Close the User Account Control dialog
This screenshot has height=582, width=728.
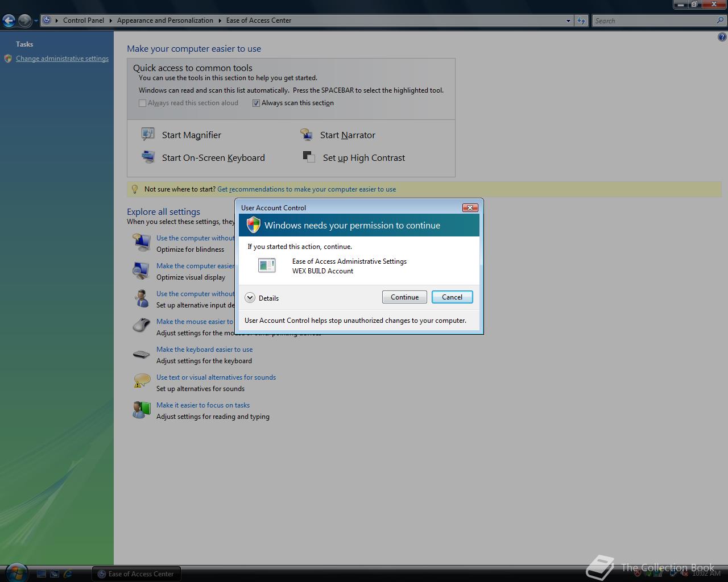point(470,207)
